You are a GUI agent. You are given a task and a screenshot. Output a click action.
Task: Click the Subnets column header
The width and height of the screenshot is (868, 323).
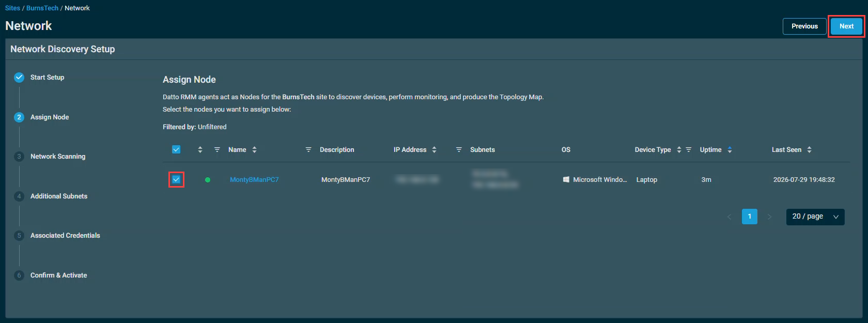click(x=483, y=150)
